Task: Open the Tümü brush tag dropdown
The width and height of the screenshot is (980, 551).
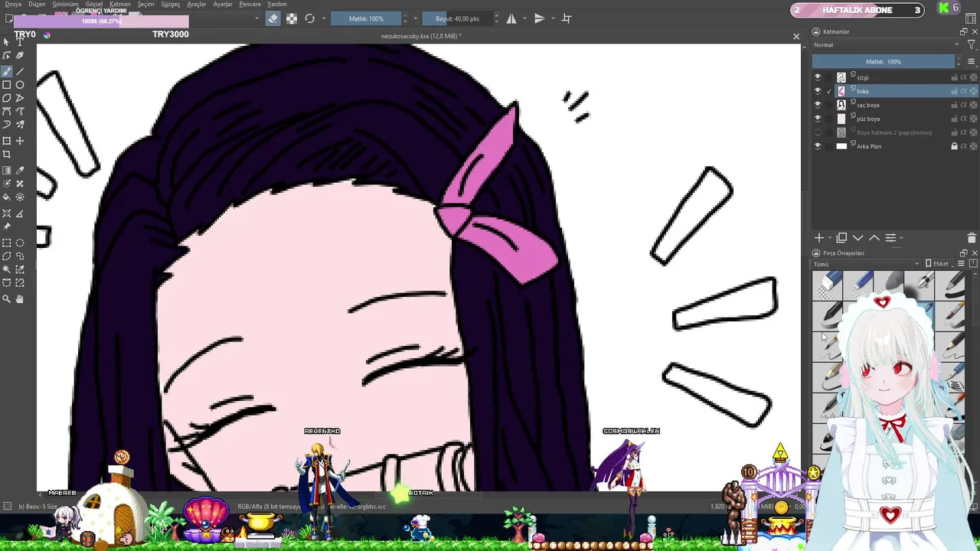Action: coord(866,264)
